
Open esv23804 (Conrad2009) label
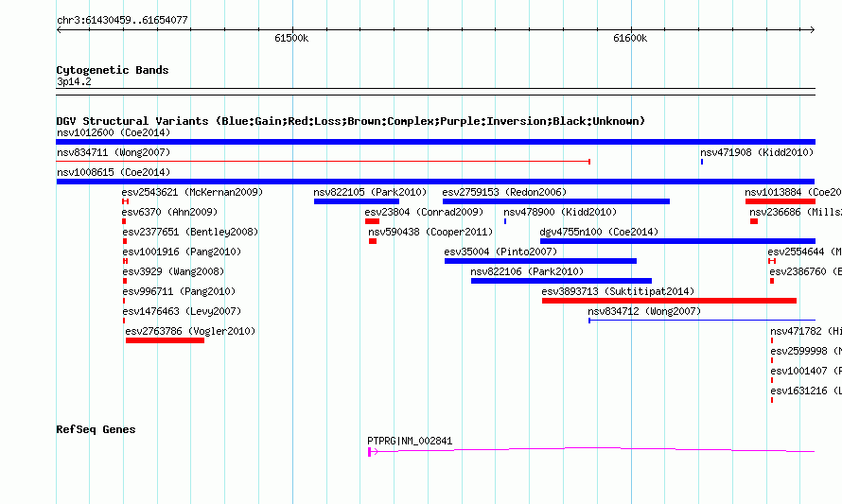[424, 212]
